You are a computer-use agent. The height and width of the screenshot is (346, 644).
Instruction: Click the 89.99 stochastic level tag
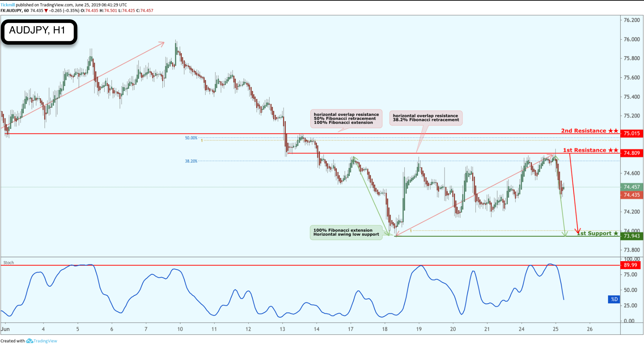click(631, 265)
